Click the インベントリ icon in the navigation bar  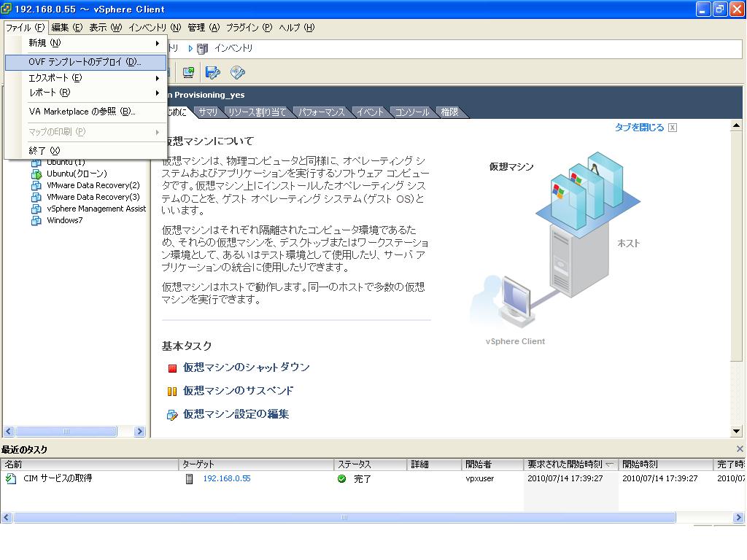click(x=203, y=49)
